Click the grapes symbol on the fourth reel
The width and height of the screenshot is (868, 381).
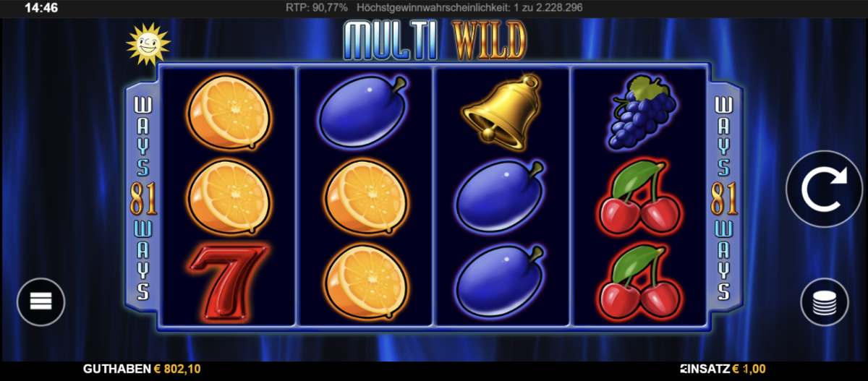(639, 111)
